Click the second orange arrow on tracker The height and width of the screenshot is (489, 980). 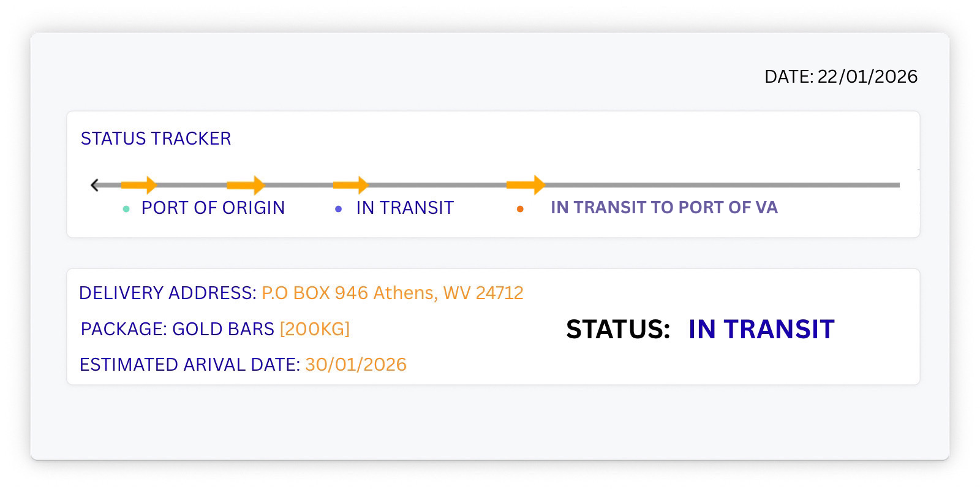(246, 184)
